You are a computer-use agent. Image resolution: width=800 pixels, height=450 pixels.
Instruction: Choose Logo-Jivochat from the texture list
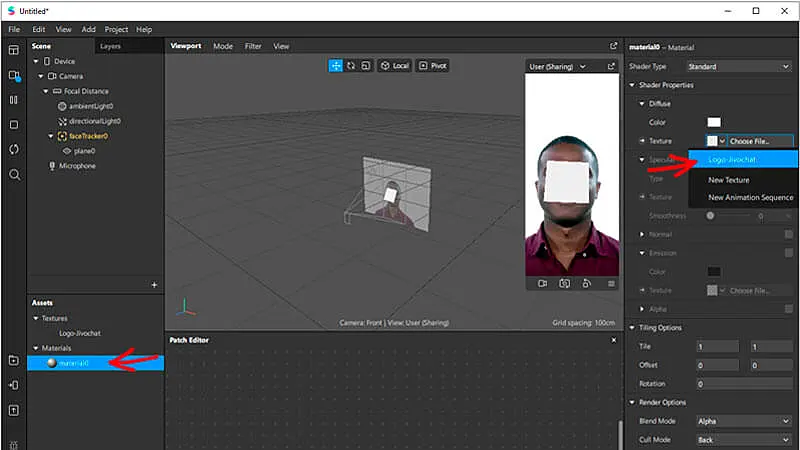[730, 160]
